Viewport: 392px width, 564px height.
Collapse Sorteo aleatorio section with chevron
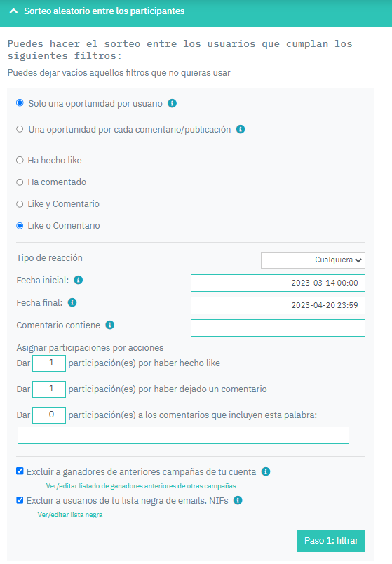[13, 11]
